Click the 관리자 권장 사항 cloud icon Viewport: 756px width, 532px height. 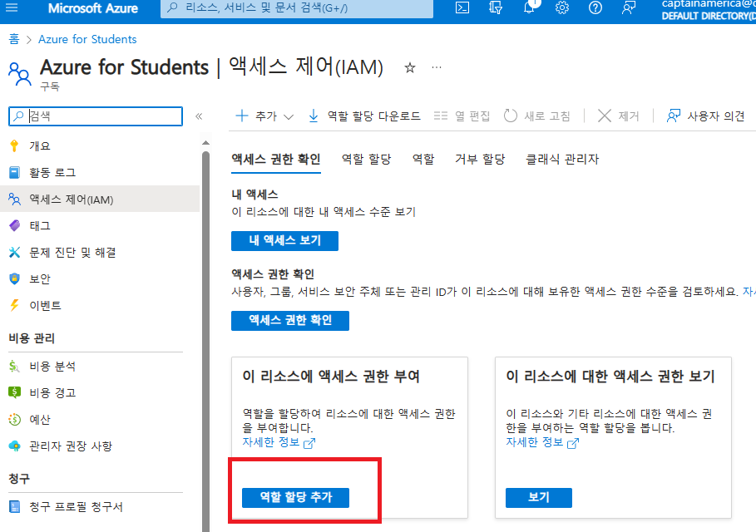(x=14, y=446)
